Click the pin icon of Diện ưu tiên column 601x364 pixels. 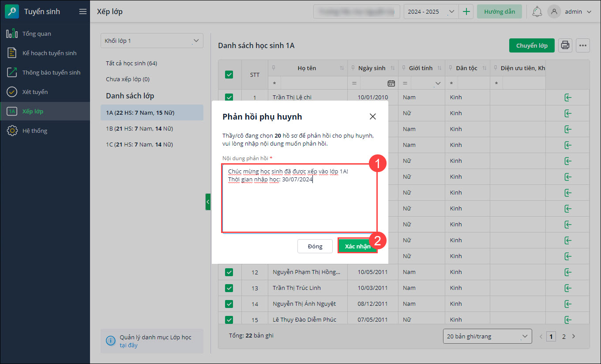(x=496, y=68)
